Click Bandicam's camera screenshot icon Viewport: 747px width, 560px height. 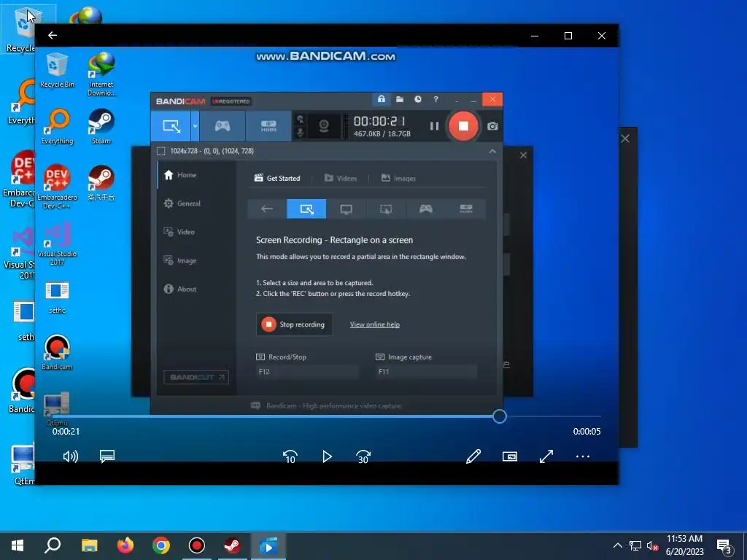click(x=492, y=126)
